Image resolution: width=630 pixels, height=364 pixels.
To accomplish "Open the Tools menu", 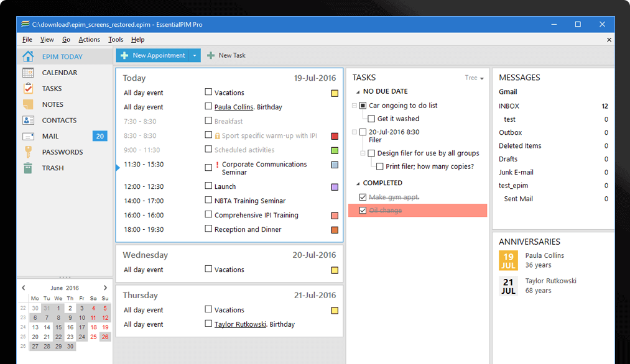I will tap(116, 40).
